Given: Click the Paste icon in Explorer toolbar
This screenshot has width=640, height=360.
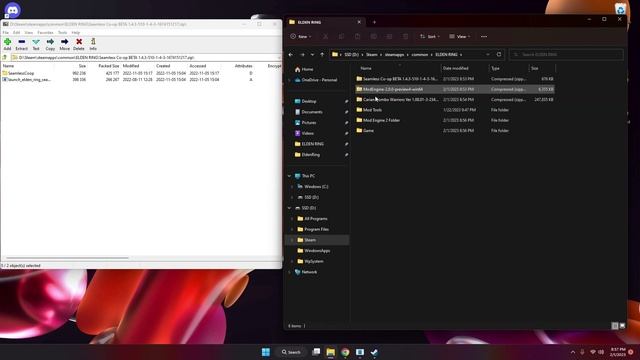Looking at the screenshot, I should point(357,36).
